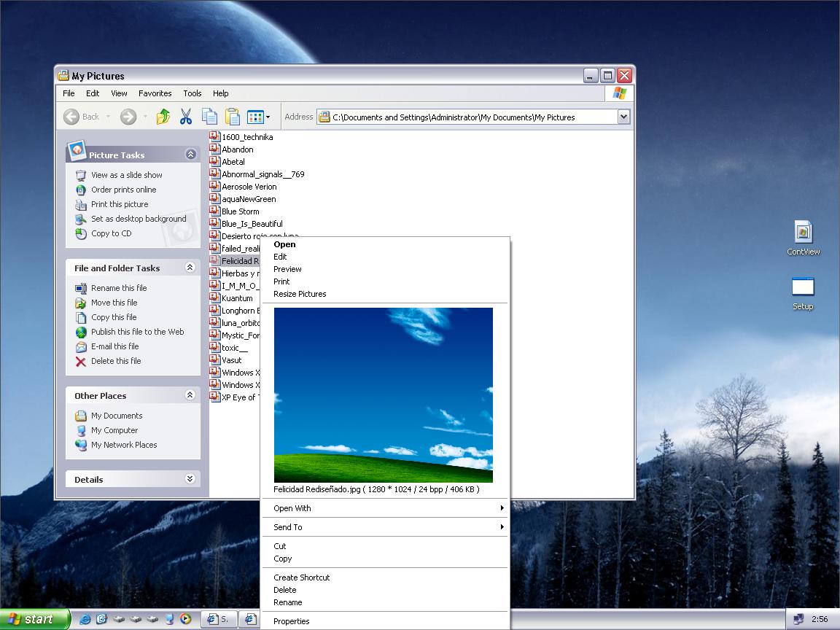This screenshot has width=840, height=630.
Task: Click the Back arrow toolbar button
Action: click(82, 116)
